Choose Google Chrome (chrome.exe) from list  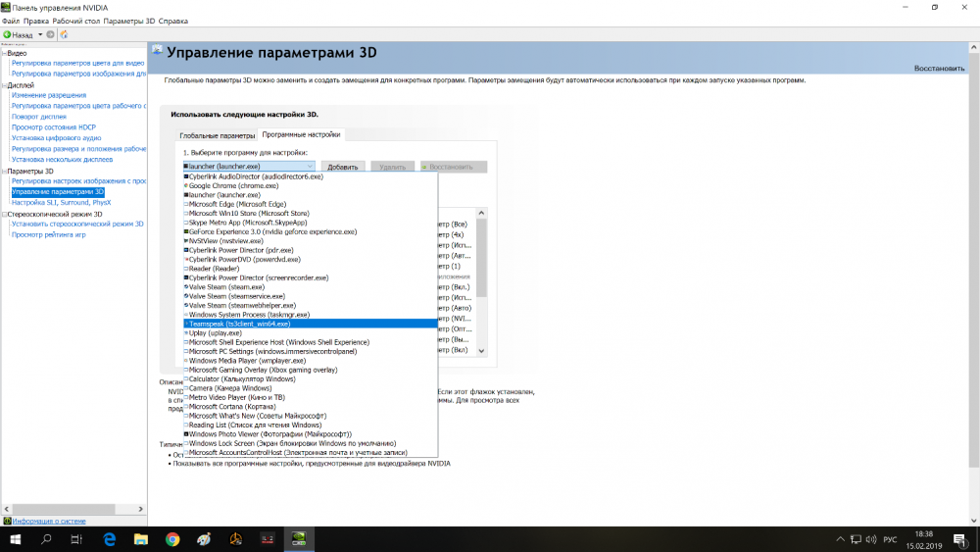[x=311, y=185]
